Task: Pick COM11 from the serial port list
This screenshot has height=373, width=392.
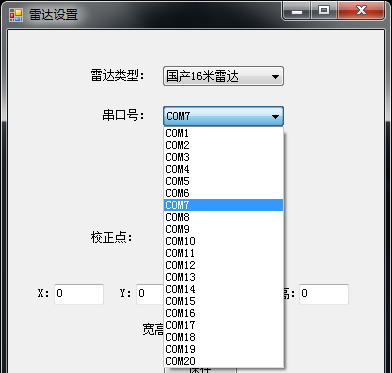Action: tap(223, 253)
